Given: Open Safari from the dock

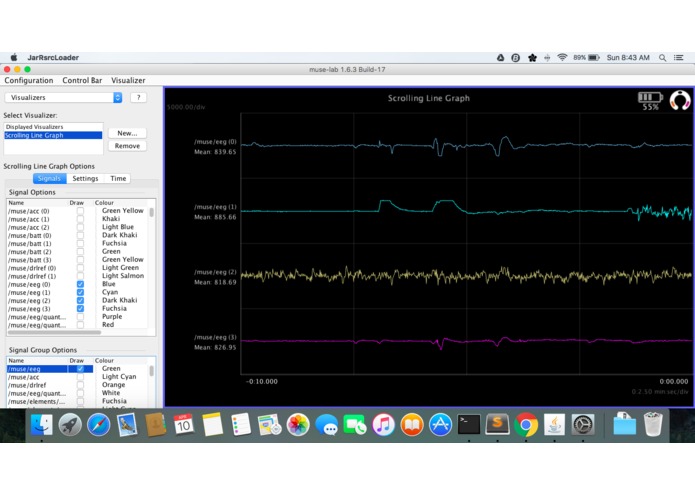Looking at the screenshot, I should tap(98, 425).
